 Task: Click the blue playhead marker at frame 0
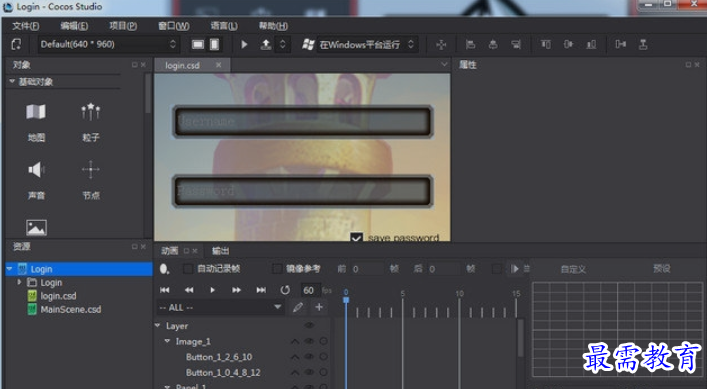[346, 299]
